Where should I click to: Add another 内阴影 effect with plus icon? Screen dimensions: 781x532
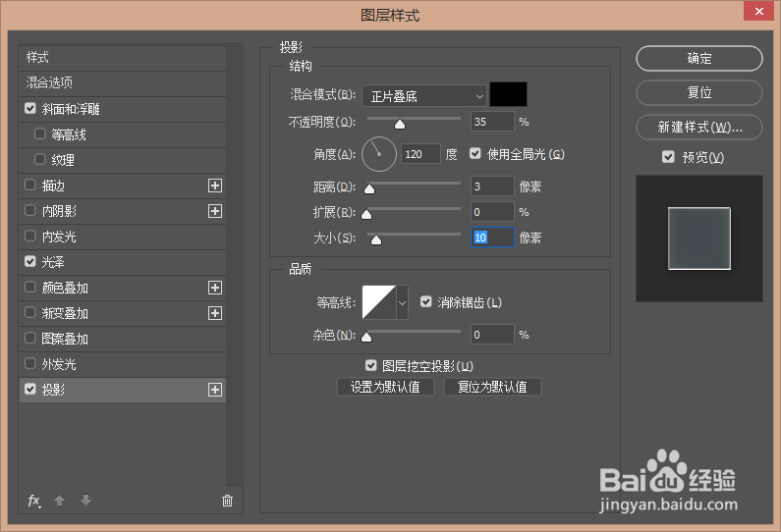215,211
